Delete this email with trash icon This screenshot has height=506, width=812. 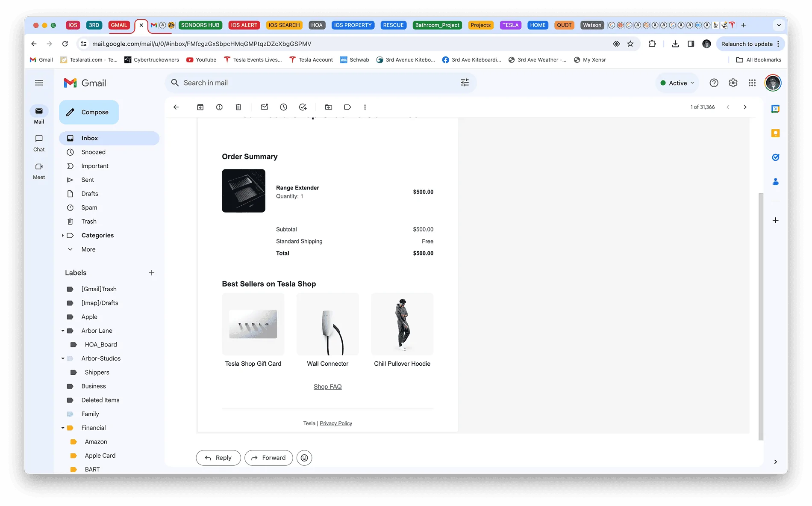[x=238, y=107]
